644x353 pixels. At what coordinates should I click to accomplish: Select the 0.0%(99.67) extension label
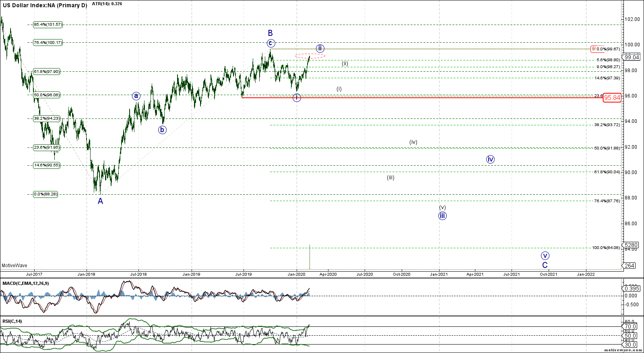click(x=608, y=49)
